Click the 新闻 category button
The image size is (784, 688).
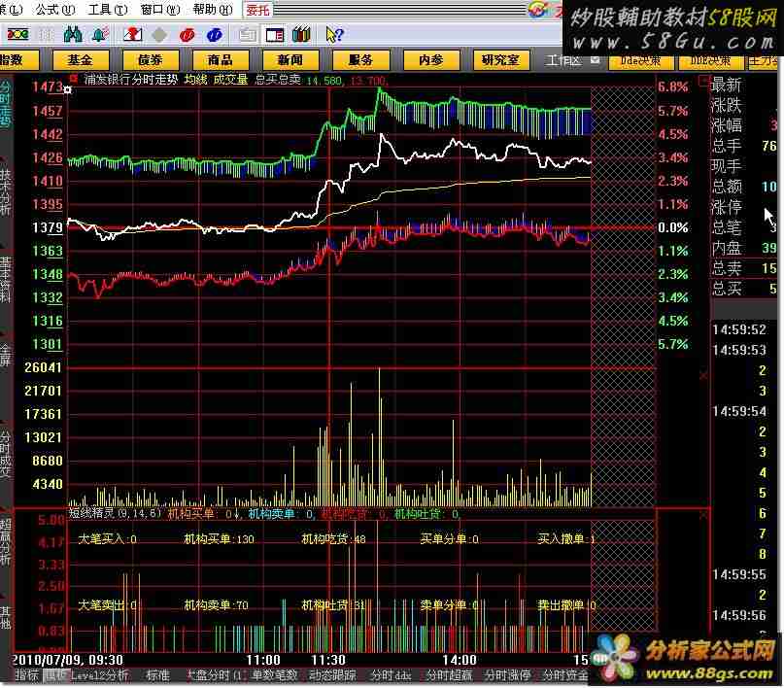coord(290,60)
